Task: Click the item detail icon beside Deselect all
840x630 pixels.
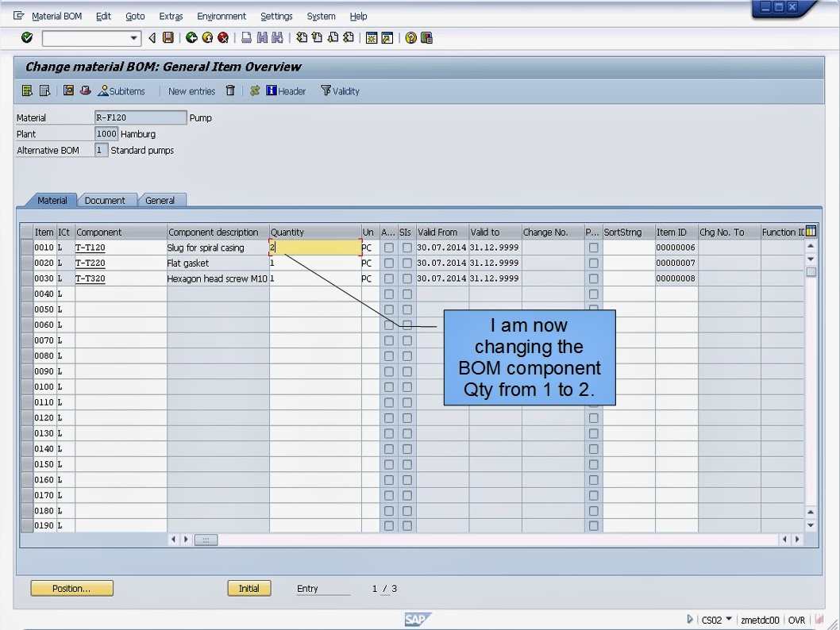Action: point(68,90)
